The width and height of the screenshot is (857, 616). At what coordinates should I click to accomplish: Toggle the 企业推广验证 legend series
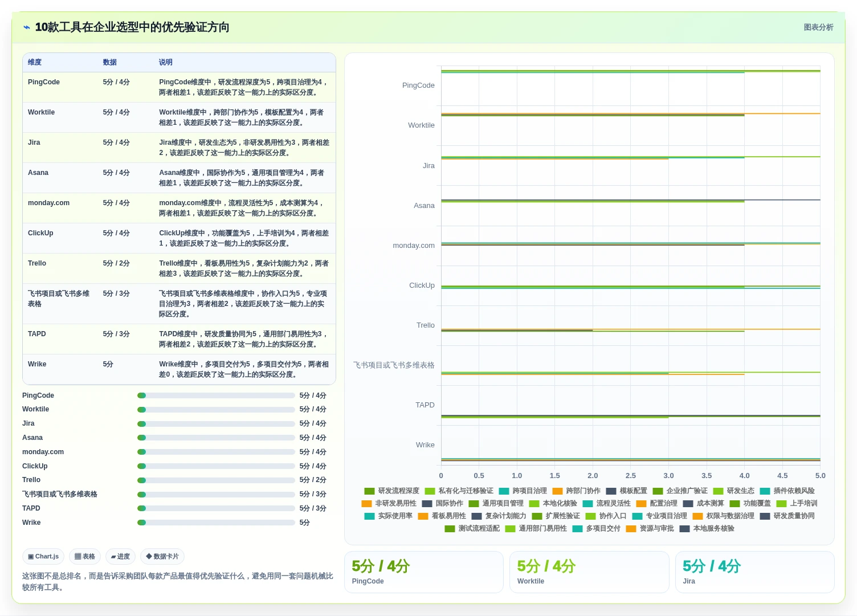(x=680, y=491)
